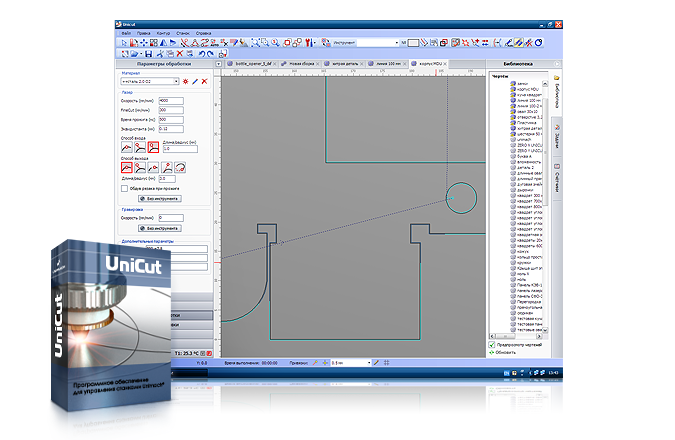Click the scissors cut icon
Image resolution: width=675 pixels, height=440 pixels.
[x=160, y=54]
